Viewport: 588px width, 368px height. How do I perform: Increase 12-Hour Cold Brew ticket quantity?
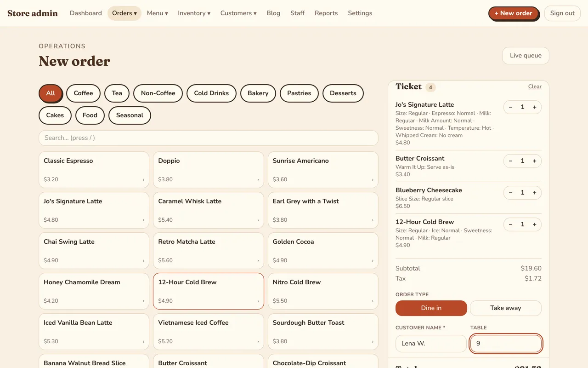(535, 224)
